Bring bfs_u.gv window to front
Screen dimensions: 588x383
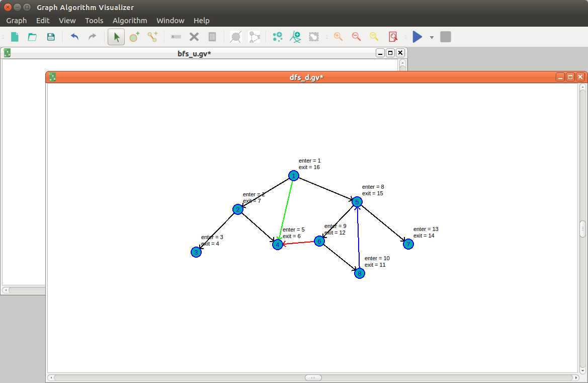(x=194, y=54)
